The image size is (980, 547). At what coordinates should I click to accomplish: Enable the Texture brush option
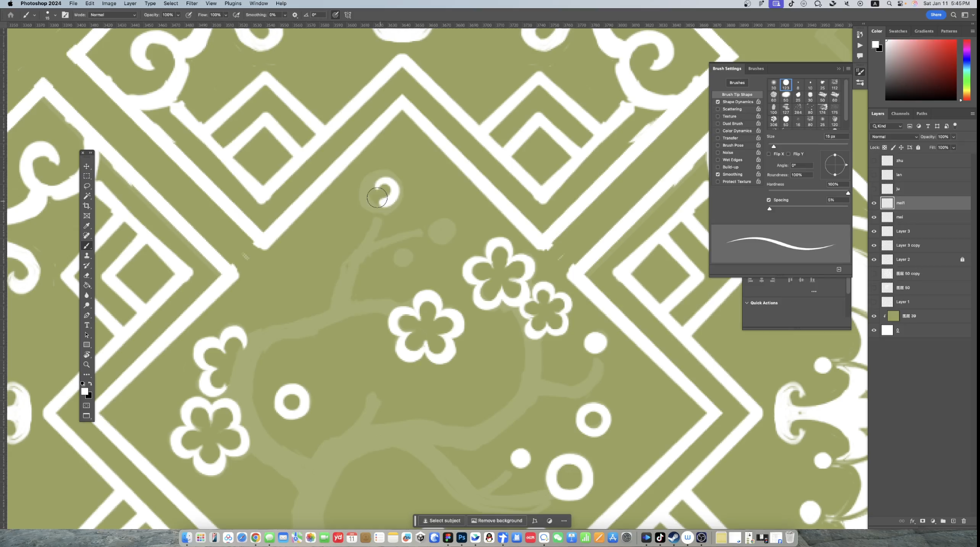[x=718, y=116]
